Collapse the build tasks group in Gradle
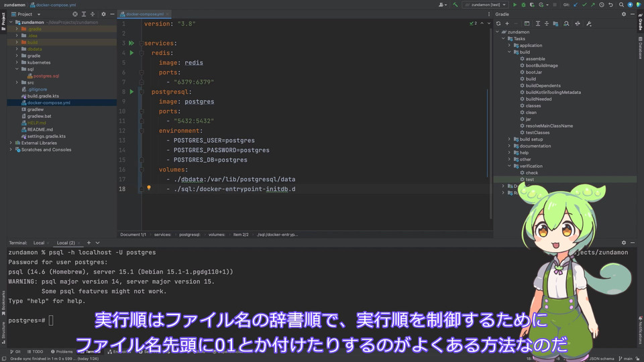Screen dimensions: 644x362 click(x=509, y=52)
